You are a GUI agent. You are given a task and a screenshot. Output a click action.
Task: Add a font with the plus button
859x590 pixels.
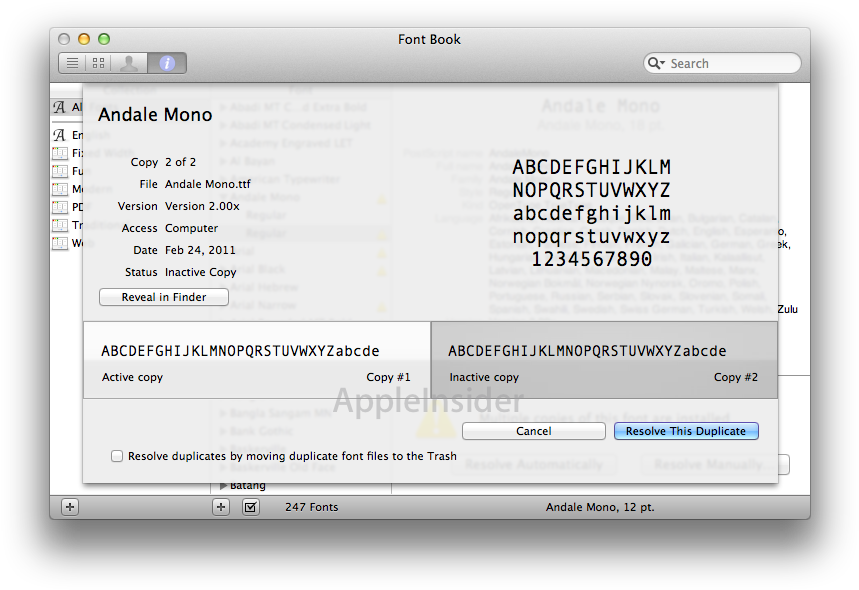221,507
